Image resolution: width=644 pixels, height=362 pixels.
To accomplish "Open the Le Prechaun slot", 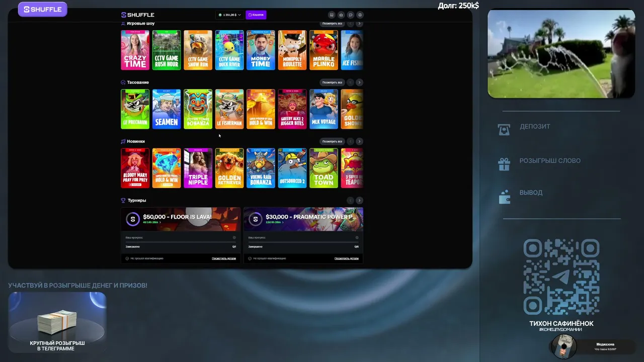I will click(x=135, y=109).
